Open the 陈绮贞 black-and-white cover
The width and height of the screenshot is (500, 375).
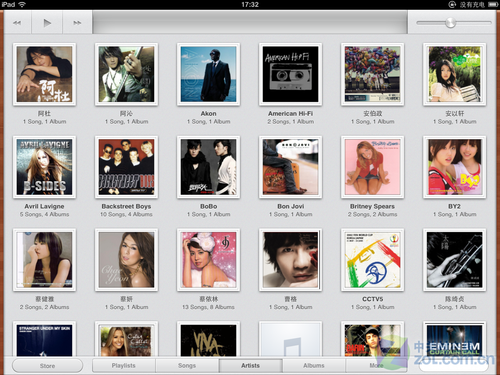454,260
